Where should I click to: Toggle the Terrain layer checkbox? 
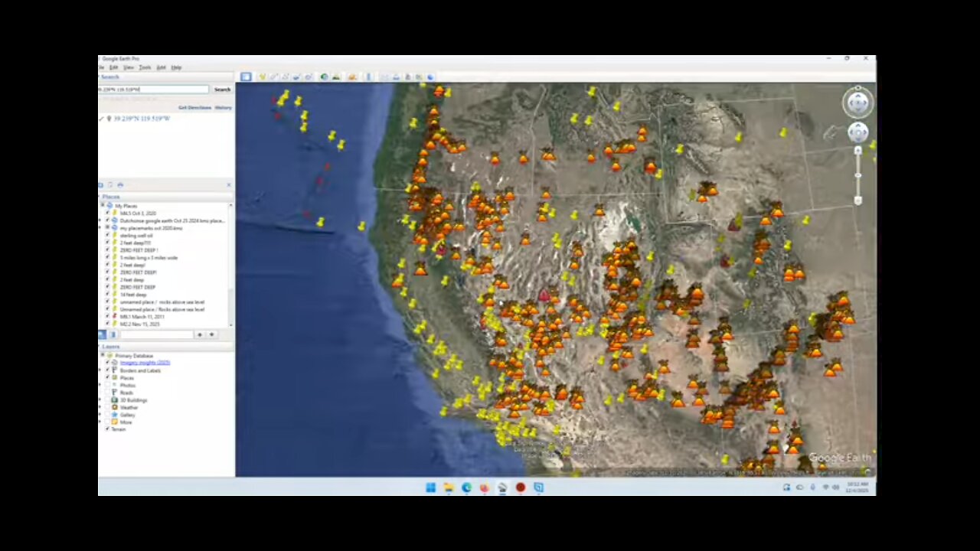pos(107,429)
